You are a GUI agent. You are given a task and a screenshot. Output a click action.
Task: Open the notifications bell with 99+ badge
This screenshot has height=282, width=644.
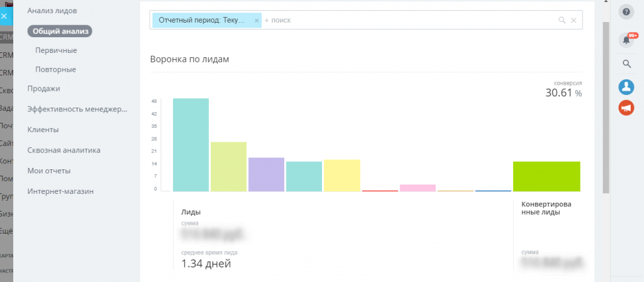626,40
